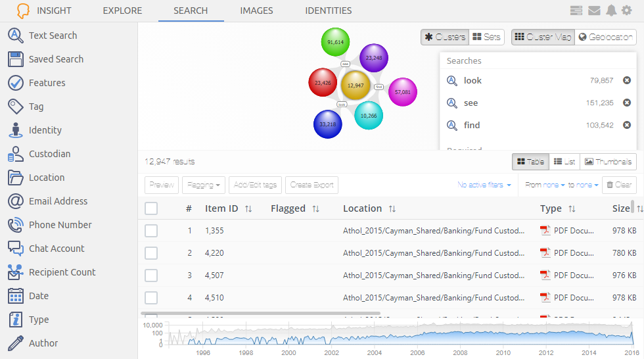Open the Chat Account filter icon
The height and width of the screenshot is (359, 644).
click(16, 249)
